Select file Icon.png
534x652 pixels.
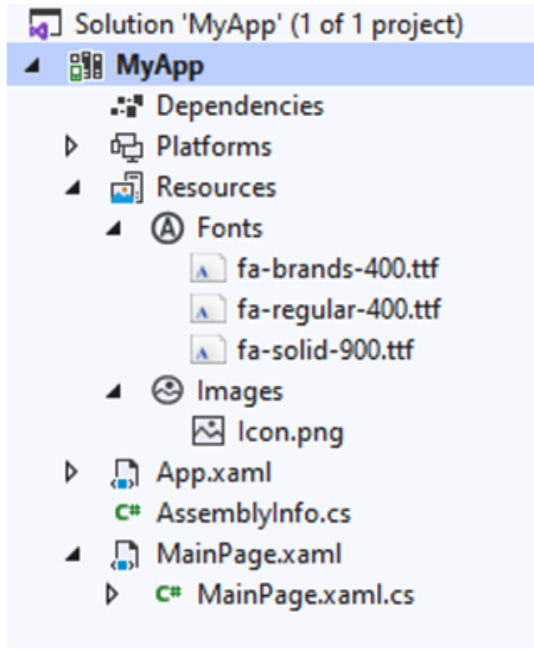pos(290,432)
